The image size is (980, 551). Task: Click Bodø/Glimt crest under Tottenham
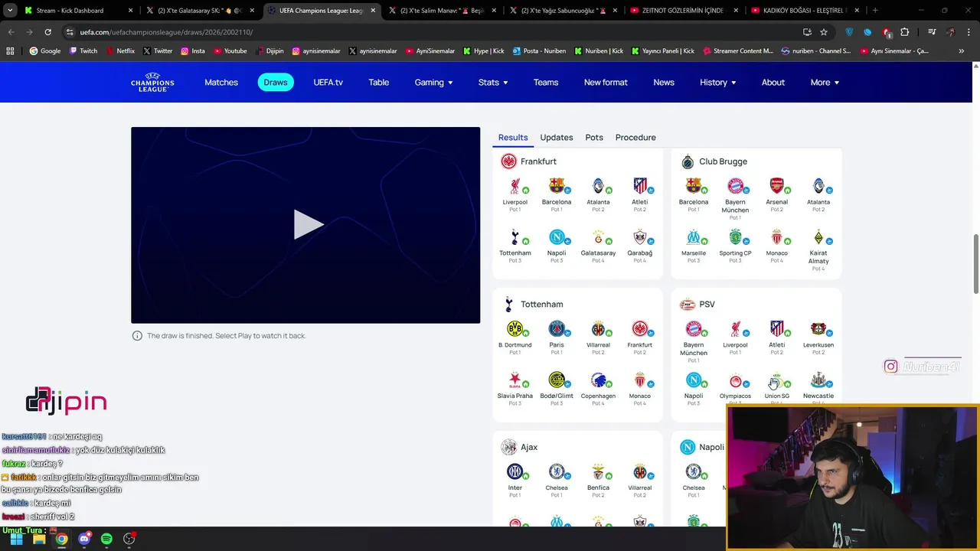coord(557,380)
